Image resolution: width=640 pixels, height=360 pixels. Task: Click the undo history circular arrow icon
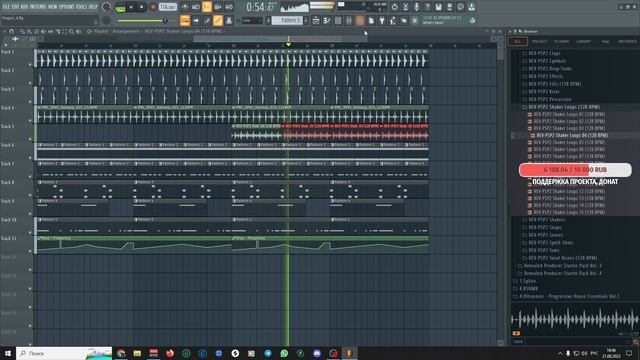(x=394, y=7)
